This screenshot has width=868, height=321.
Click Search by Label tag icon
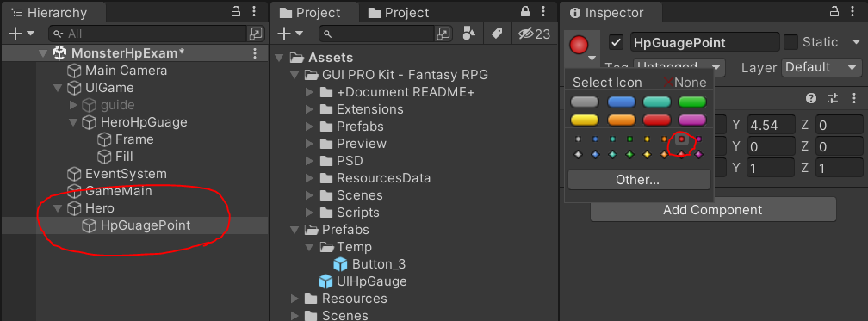(x=497, y=34)
